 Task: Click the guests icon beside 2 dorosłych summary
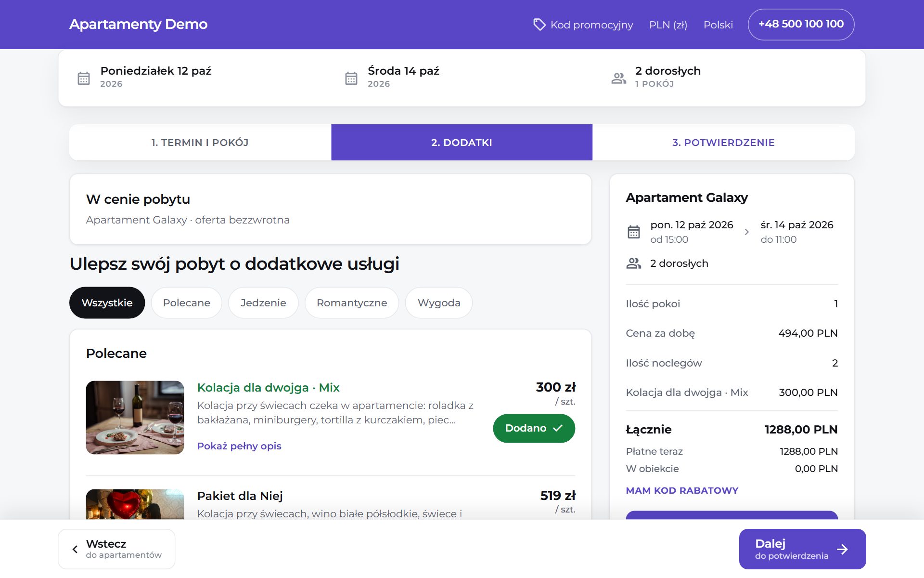[634, 263]
